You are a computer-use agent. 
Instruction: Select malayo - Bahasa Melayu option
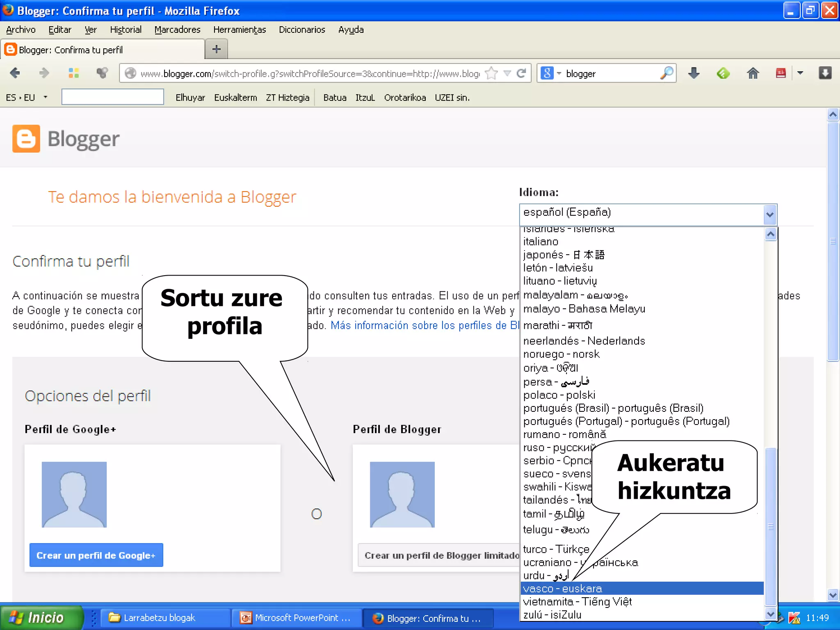[642, 308]
